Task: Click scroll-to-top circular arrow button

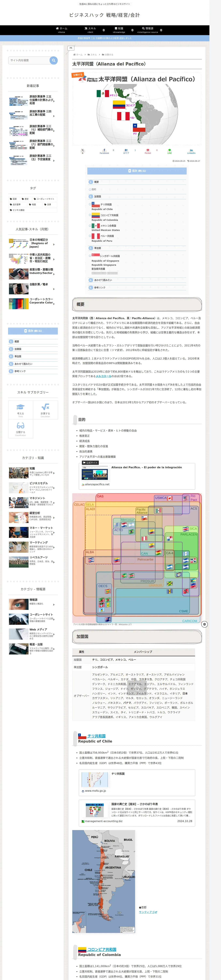Action: [204, 624]
